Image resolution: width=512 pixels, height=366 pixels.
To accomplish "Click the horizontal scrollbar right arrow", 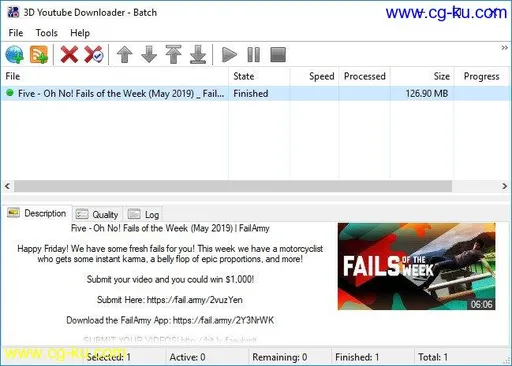I will 504,186.
